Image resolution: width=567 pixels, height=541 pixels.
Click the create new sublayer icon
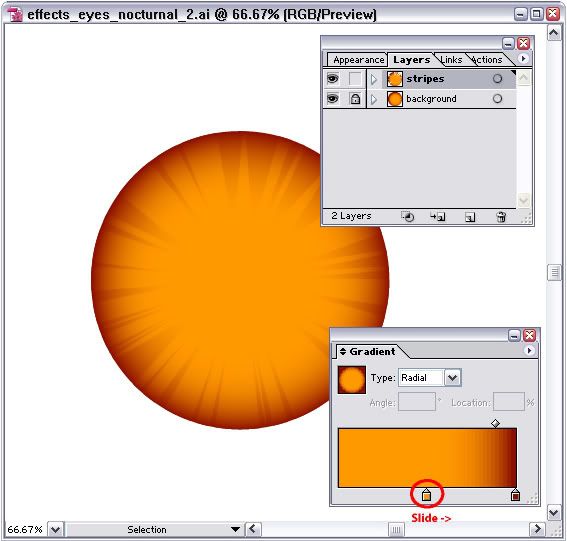point(438,217)
